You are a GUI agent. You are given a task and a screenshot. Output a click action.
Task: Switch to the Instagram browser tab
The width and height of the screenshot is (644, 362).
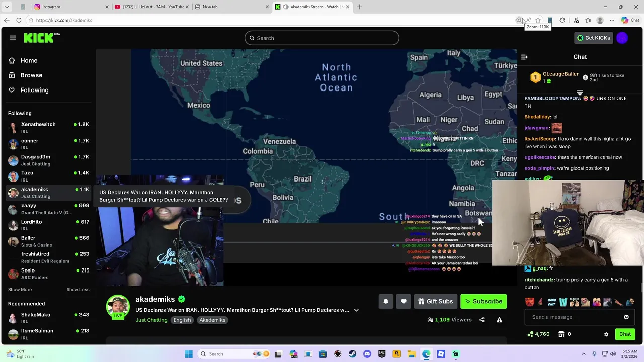(x=71, y=7)
